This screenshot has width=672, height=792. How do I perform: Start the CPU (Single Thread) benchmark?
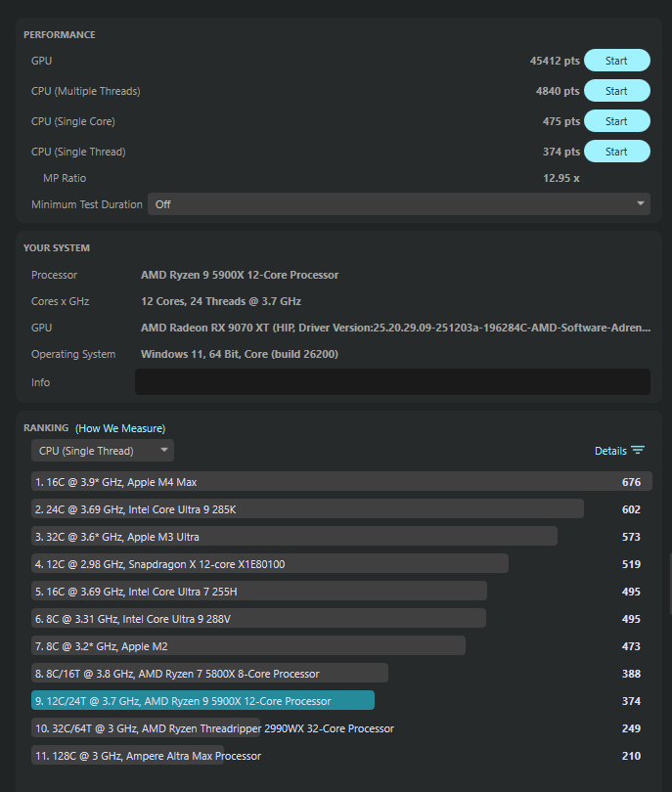coord(617,152)
